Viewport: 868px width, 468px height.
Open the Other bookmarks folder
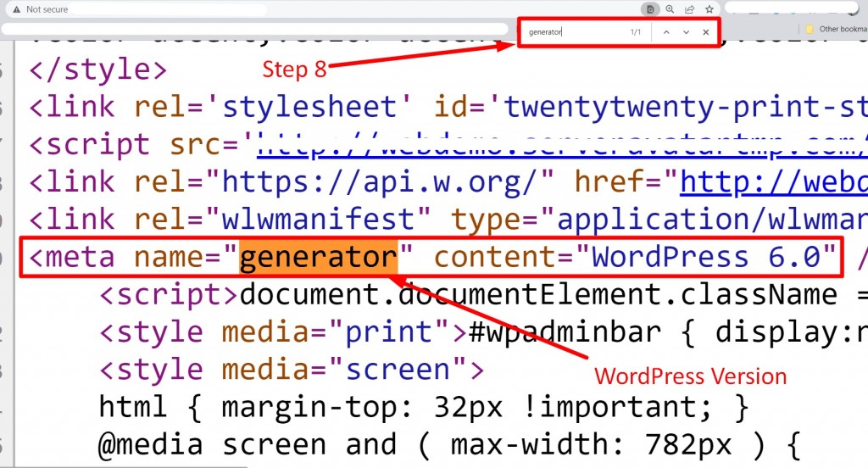(836, 29)
